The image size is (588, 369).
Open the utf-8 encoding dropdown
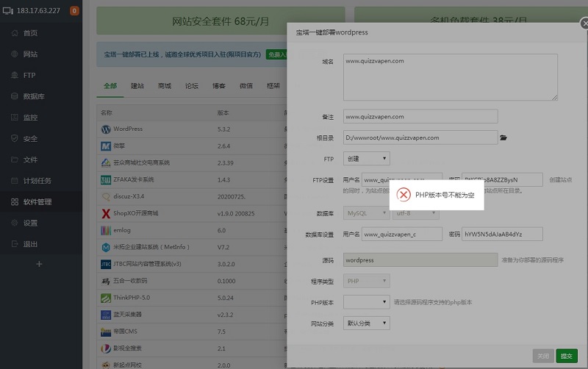pos(416,213)
